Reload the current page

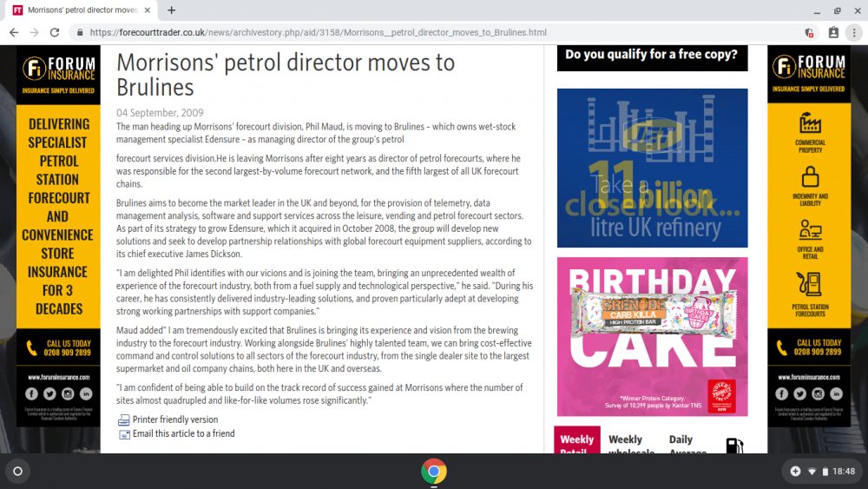coord(54,33)
